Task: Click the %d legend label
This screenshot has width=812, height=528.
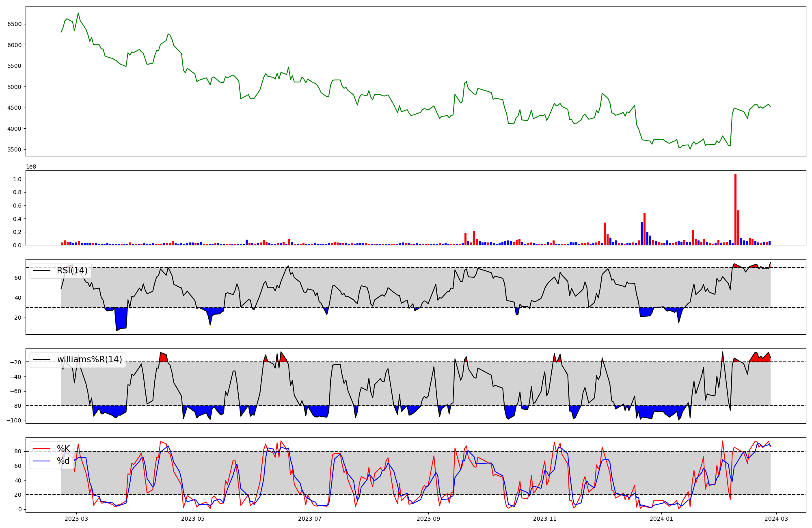Action: (63, 461)
